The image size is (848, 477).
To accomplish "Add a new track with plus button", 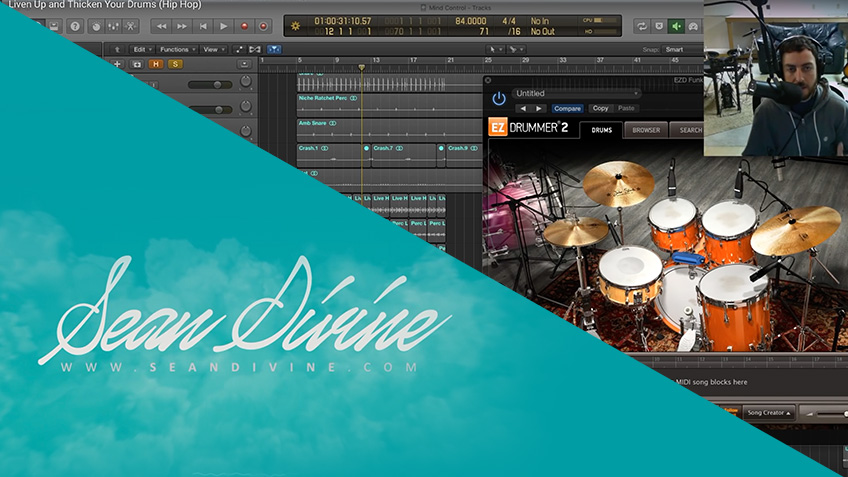I will [117, 64].
